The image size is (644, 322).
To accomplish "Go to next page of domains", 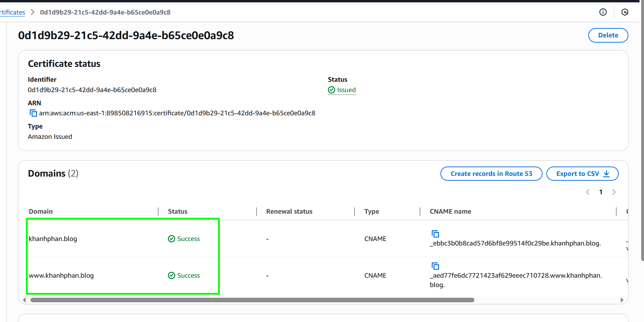I will pyautogui.click(x=614, y=192).
